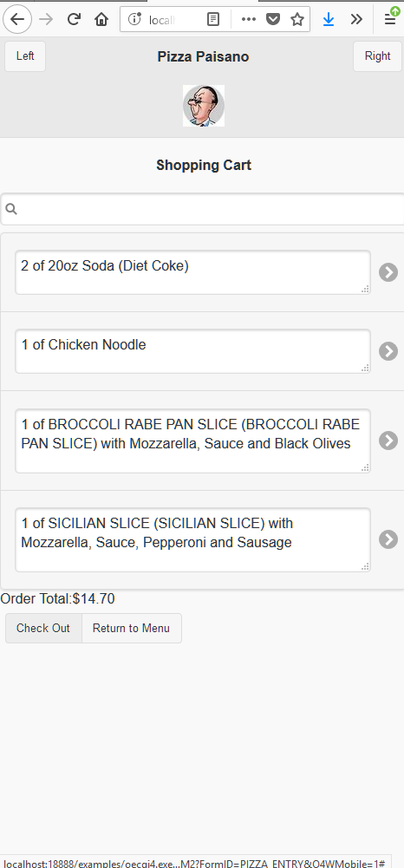Screen dimensions: 404x868
Task: Bookmark this page with star icon
Action: [x=297, y=19]
